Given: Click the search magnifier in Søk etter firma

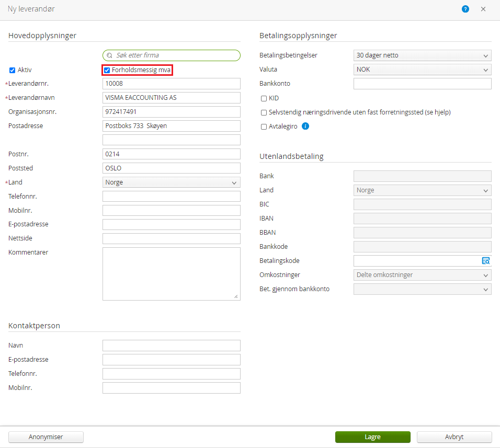Looking at the screenshot, I should pos(109,55).
